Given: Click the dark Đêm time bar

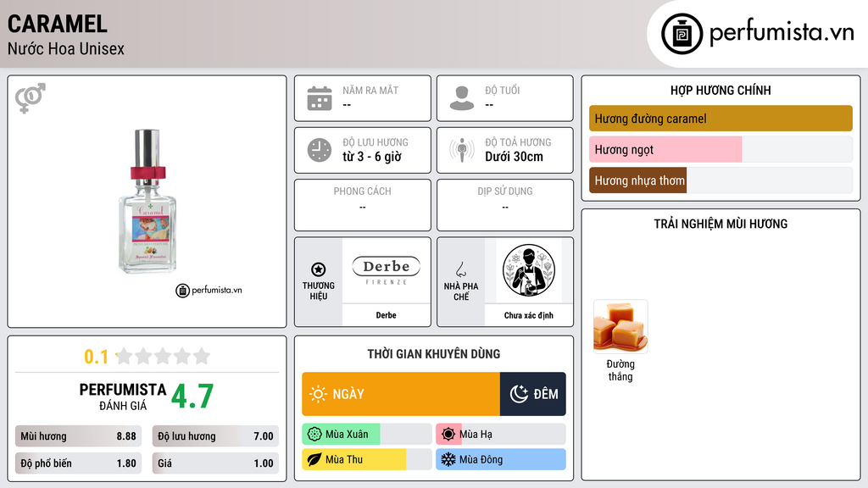Looking at the screenshot, I should [x=533, y=394].
